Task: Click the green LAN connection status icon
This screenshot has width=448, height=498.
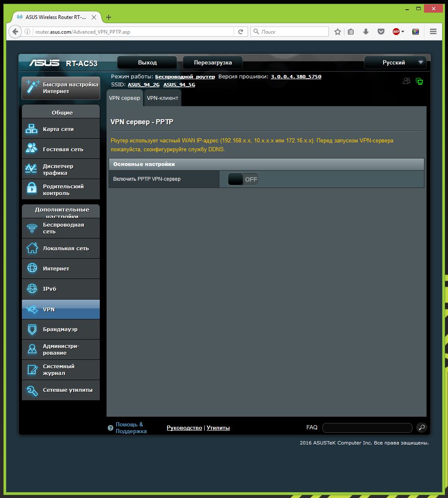Action: pyautogui.click(x=419, y=81)
